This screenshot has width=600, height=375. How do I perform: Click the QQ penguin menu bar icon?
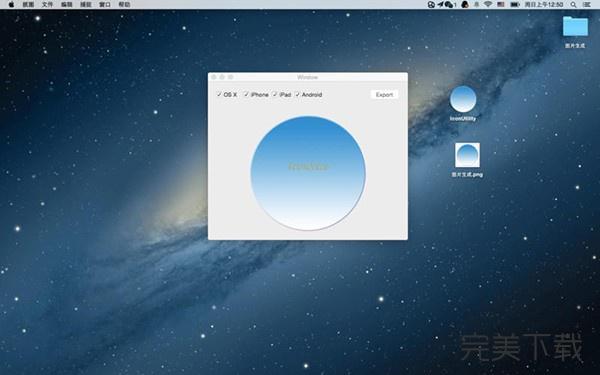(x=465, y=5)
